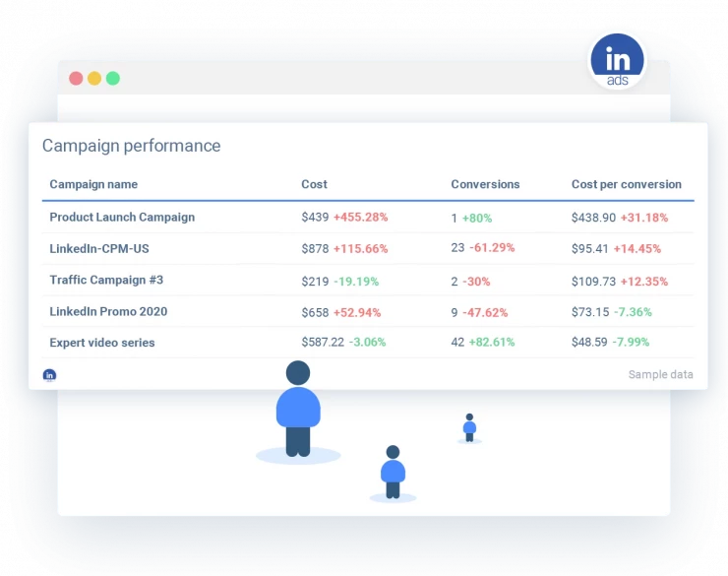Viewport: 728px width, 576px height.
Task: Click the +12.35% change value
Action: [644, 282]
